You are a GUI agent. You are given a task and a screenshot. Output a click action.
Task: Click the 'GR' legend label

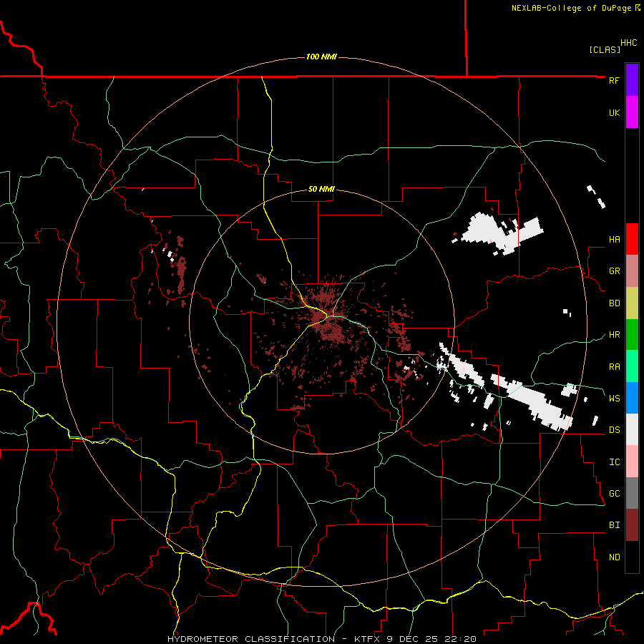point(614,271)
